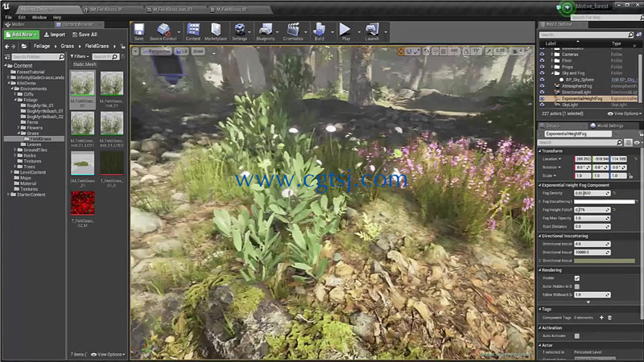
Task: Click the Save All button
Action: 85,35
